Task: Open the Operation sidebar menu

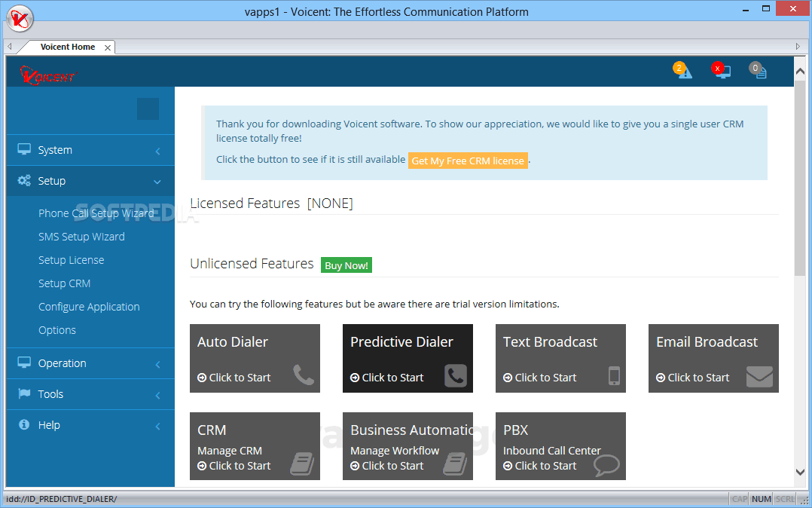Action: tap(90, 363)
